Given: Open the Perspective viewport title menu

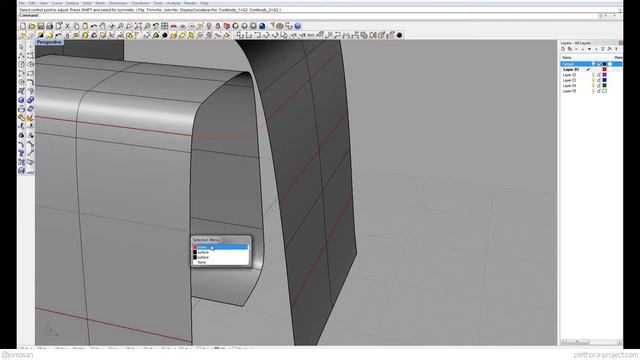Looking at the screenshot, I should coord(49,42).
